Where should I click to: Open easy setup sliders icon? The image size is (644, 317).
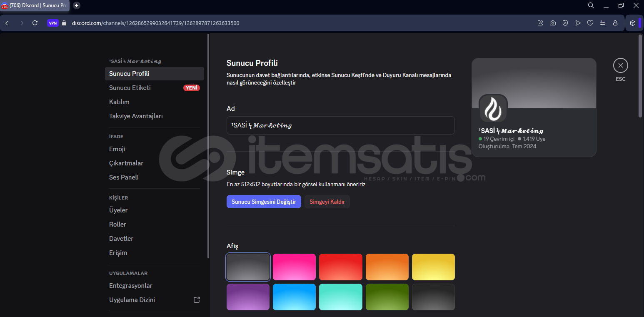coord(603,23)
